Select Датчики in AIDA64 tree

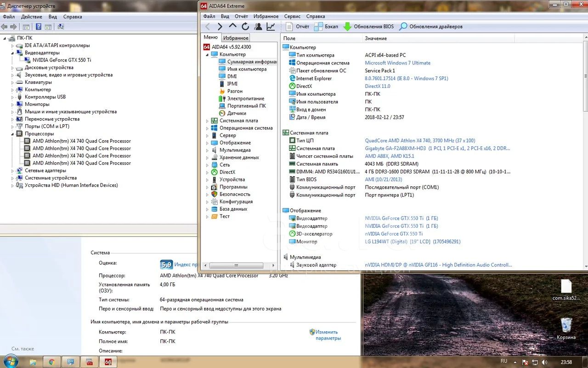(237, 113)
